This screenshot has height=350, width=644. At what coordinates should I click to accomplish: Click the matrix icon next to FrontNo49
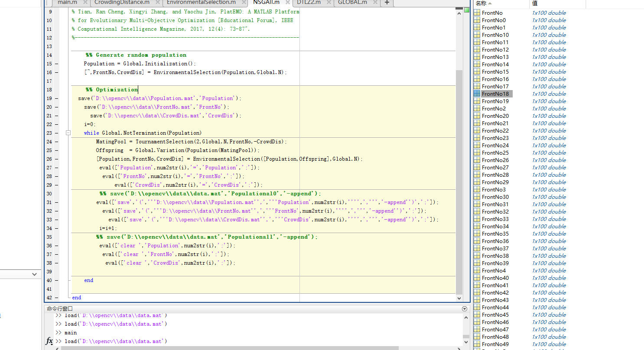(478, 344)
